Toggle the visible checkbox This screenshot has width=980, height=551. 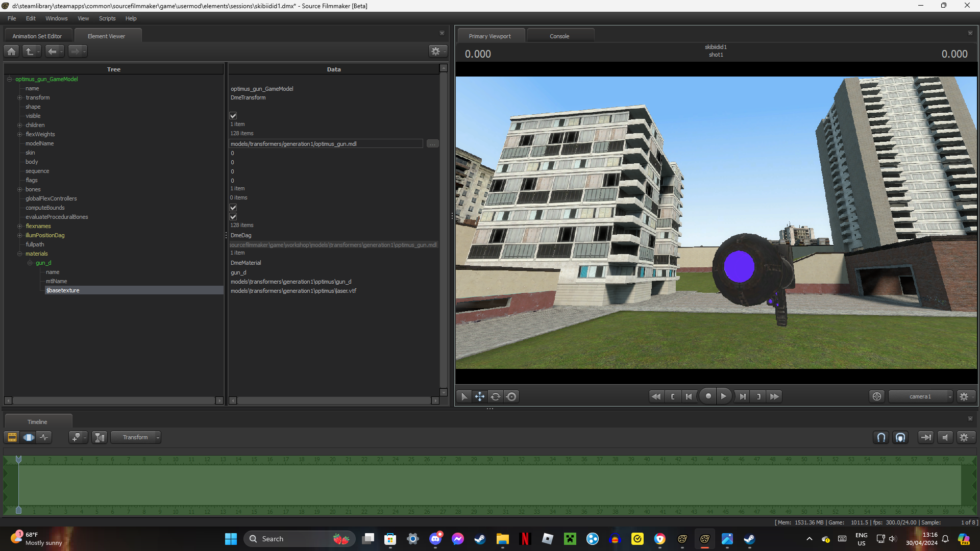233,116
